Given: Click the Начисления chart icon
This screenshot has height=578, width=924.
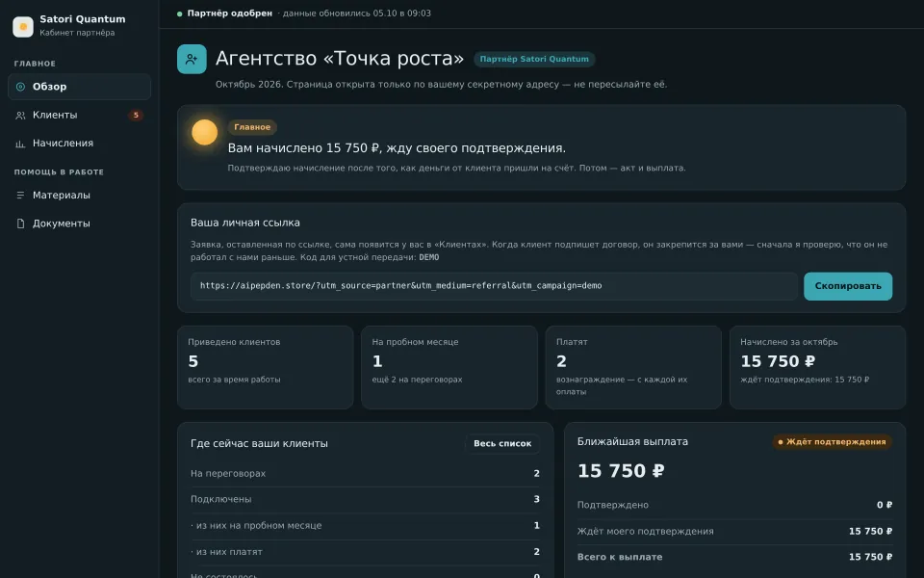Looking at the screenshot, I should (x=20, y=144).
